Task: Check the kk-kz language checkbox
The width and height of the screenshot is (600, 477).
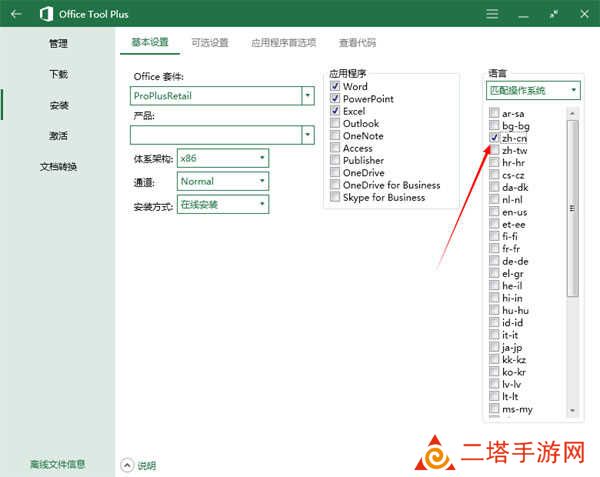Action: coord(494,359)
